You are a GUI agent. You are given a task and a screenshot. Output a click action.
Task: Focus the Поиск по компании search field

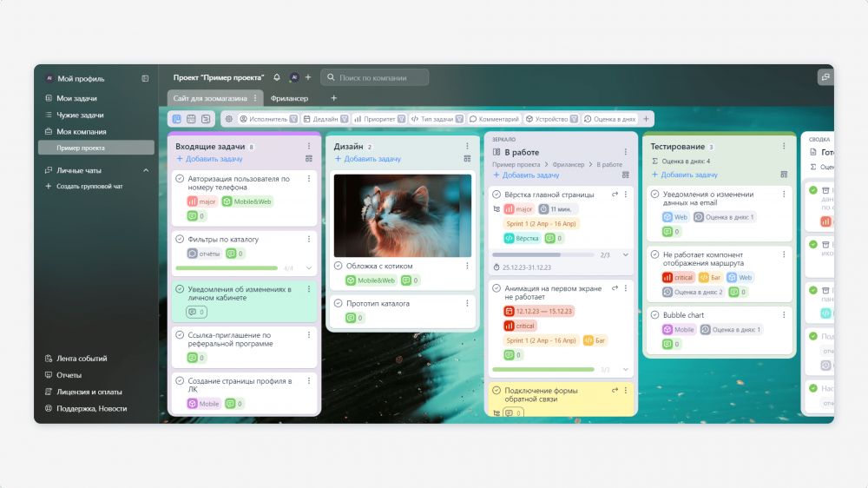(375, 77)
